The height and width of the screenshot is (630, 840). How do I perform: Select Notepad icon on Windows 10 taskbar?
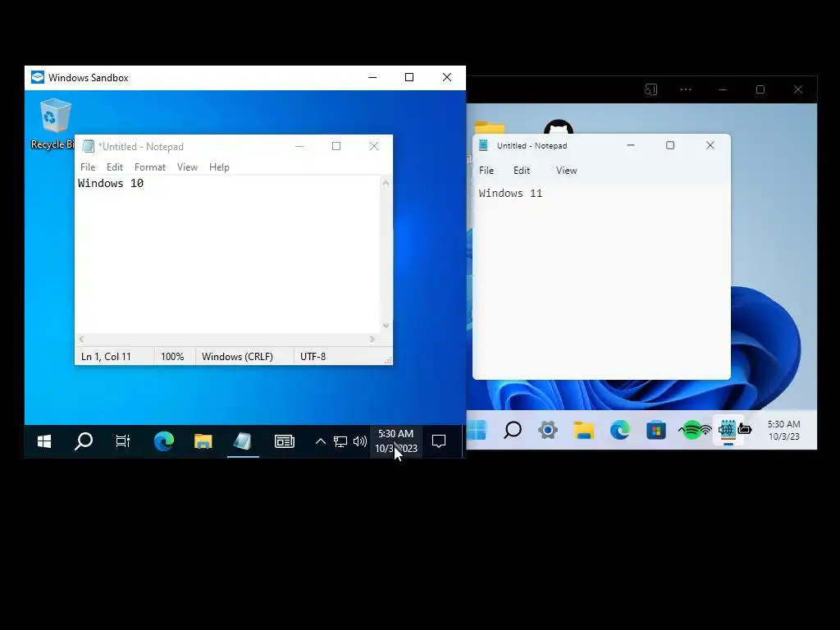[243, 441]
